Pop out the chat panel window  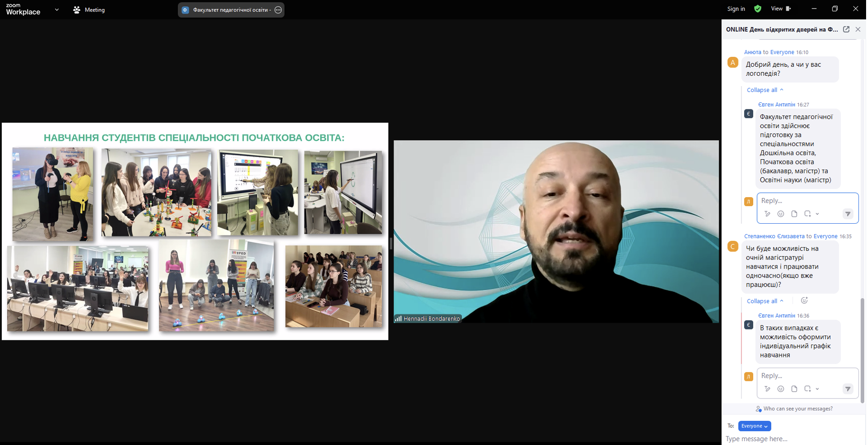tap(846, 29)
